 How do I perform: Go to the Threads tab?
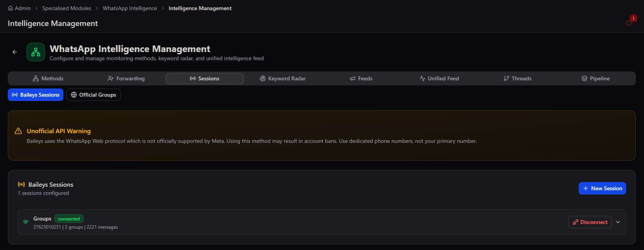click(517, 78)
